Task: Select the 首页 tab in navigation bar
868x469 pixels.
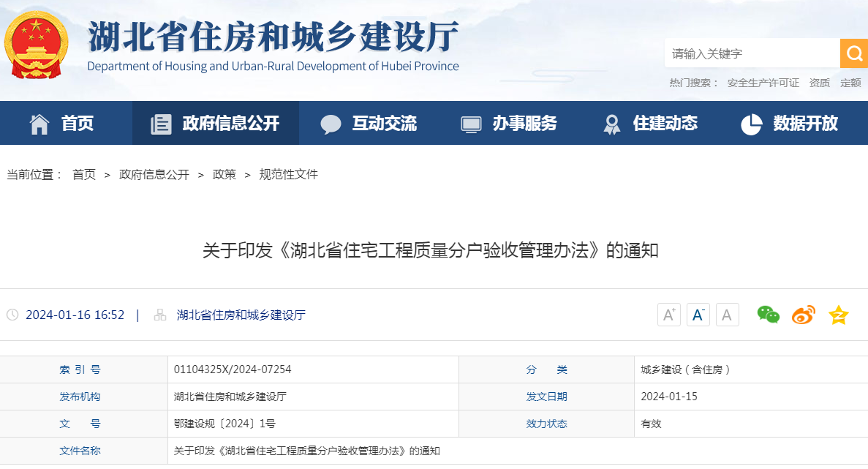Action: 66,123
